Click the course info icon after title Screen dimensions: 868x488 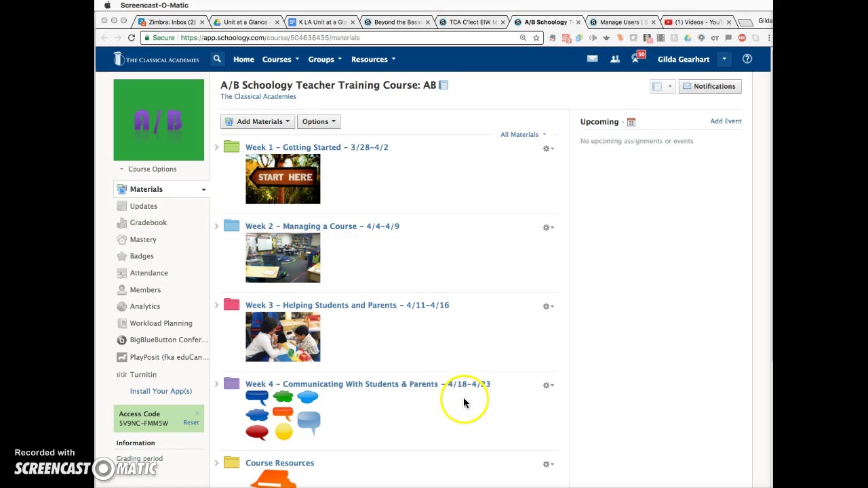(x=443, y=85)
